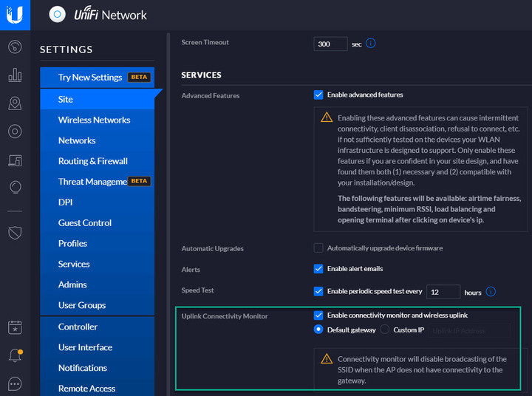Image resolution: width=532 pixels, height=396 pixels.
Task: Click the UniFi Network round logo
Action: 58,15
